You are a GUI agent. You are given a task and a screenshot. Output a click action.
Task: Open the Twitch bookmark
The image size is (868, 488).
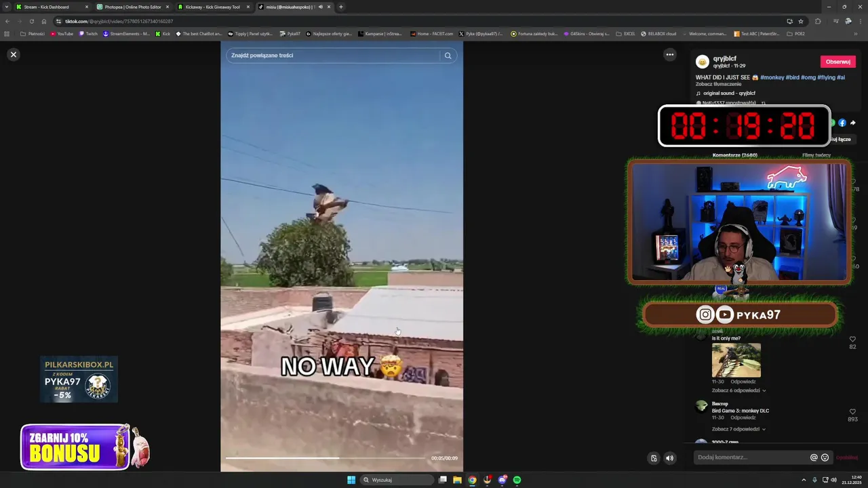[88, 33]
